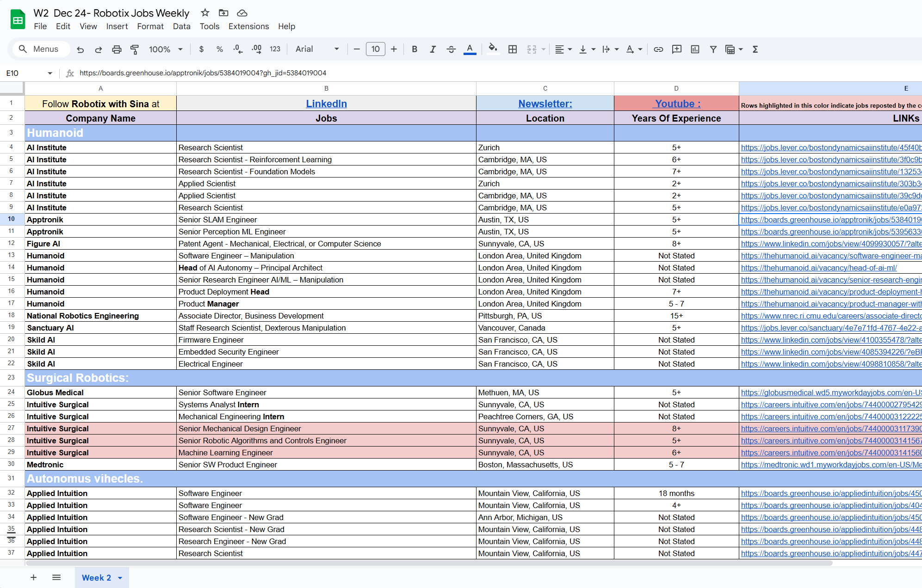Open the 100% zoom dropdown

[166, 49]
